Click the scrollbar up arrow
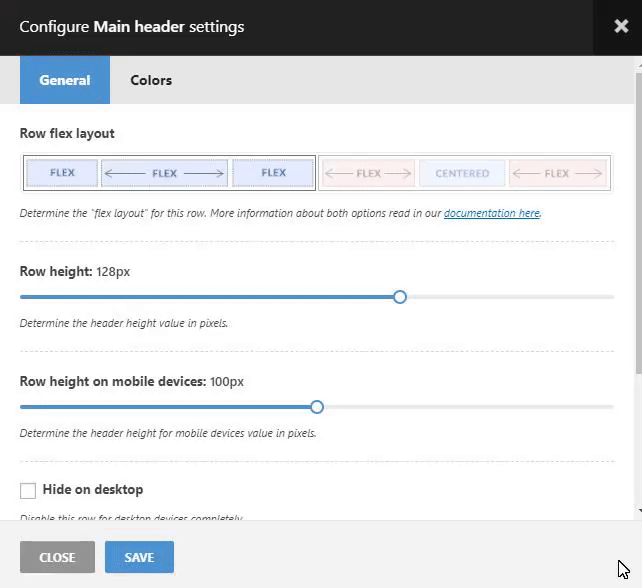The width and height of the screenshot is (642, 588). pos(638,65)
